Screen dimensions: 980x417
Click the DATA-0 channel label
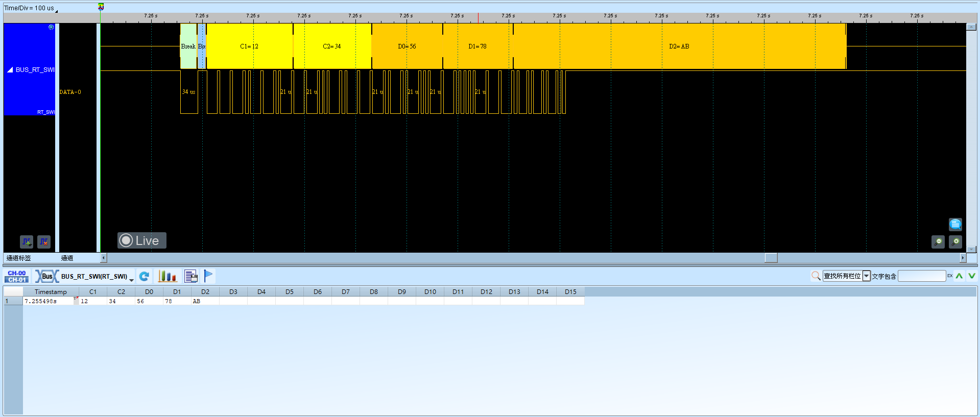[70, 92]
